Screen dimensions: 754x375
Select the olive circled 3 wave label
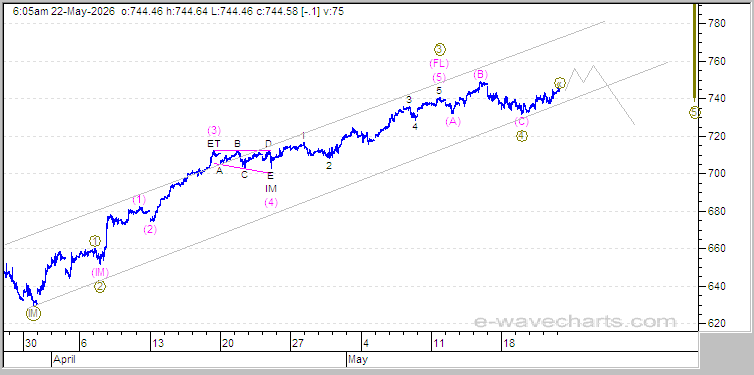[440, 49]
